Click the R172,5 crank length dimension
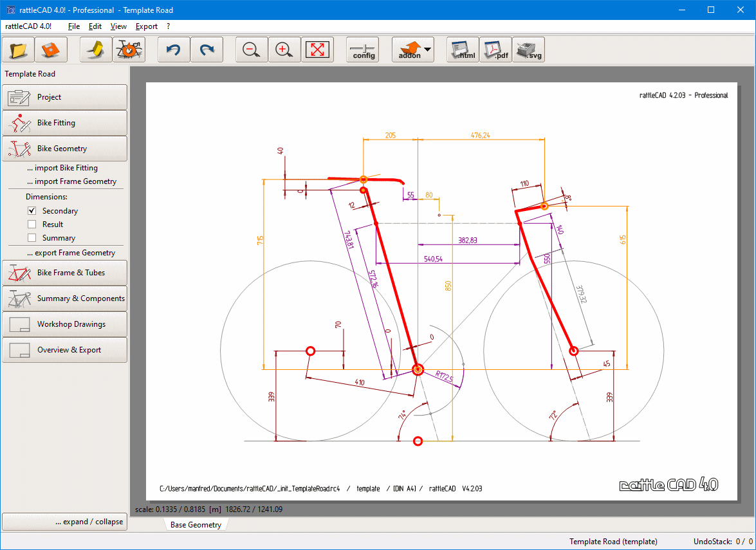 click(x=444, y=376)
